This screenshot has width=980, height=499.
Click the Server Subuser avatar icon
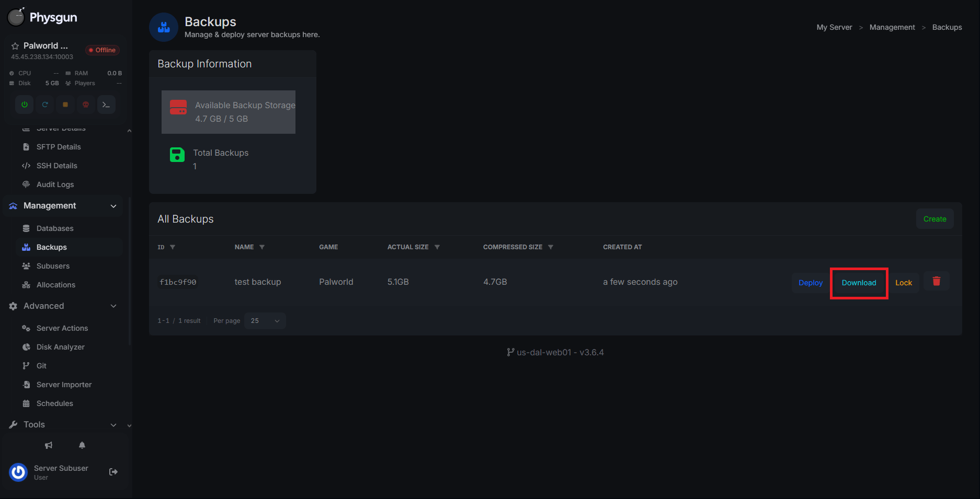click(x=18, y=472)
